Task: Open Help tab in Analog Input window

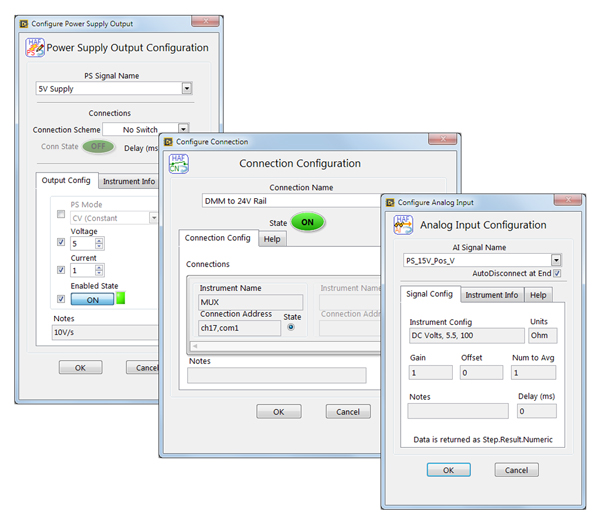Action: (538, 295)
